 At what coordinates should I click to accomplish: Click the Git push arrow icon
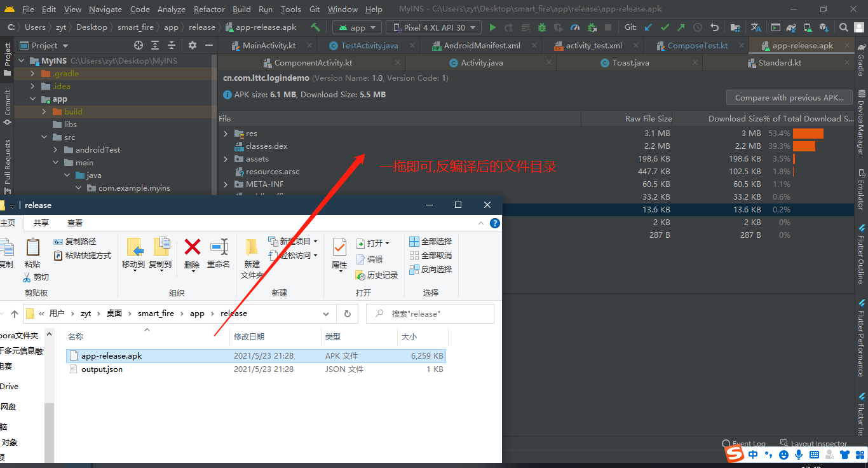[x=681, y=27]
